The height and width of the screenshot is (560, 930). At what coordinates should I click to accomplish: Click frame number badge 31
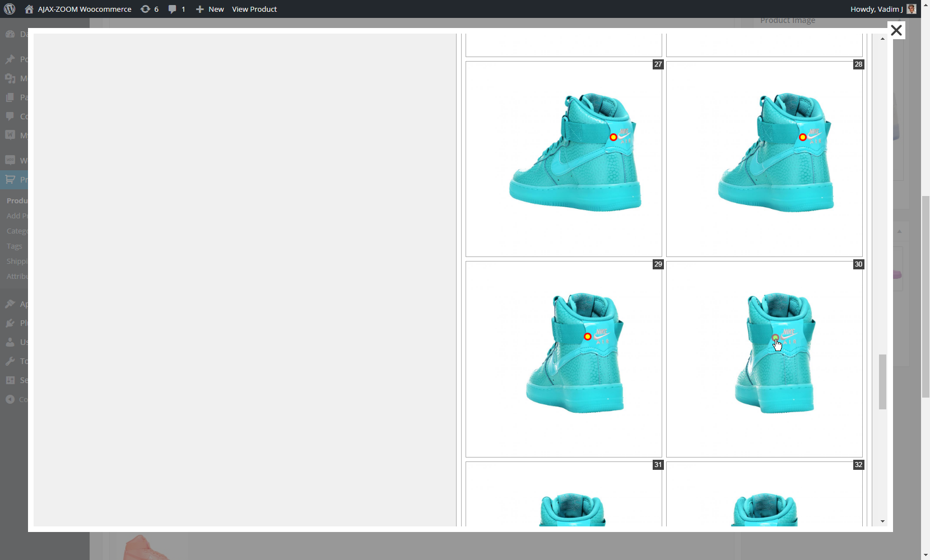pos(658,465)
